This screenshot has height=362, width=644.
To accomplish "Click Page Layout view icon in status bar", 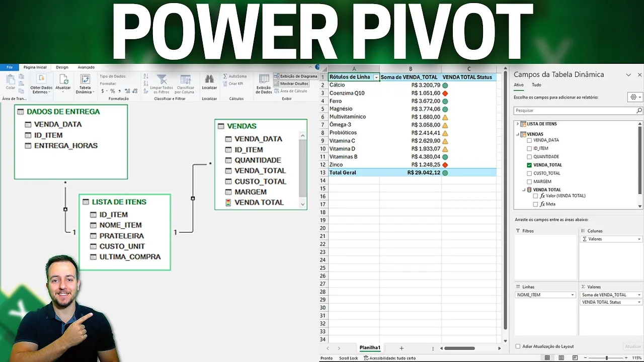I will pyautogui.click(x=562, y=358).
